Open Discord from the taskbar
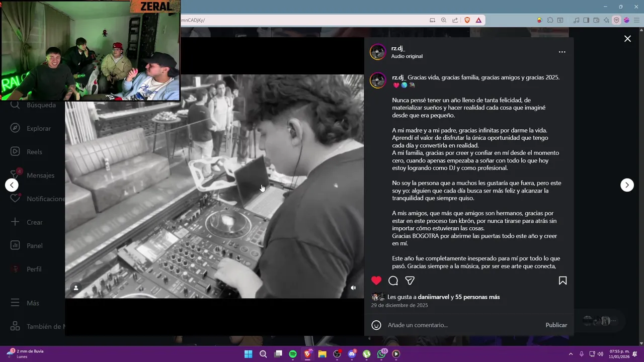Image resolution: width=644 pixels, height=362 pixels. coord(352,354)
